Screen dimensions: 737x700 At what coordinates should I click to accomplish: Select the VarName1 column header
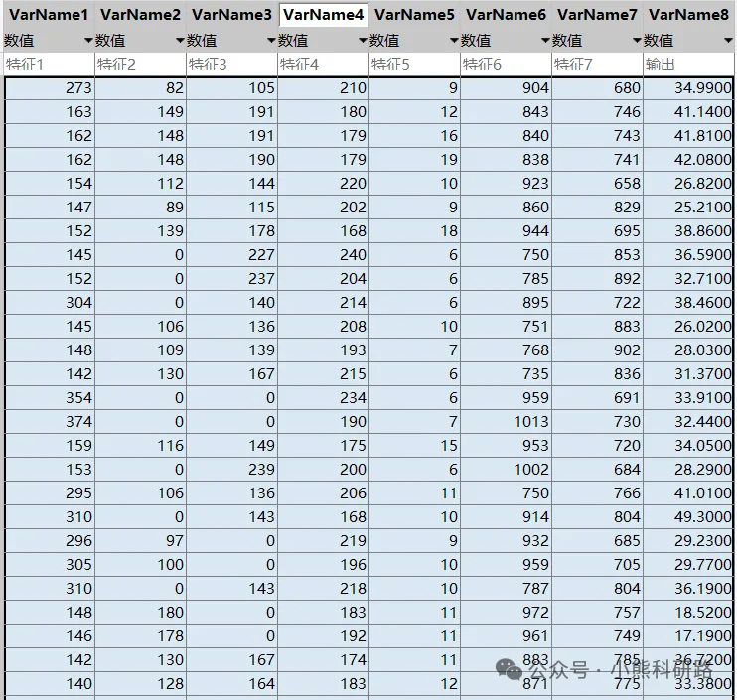[x=49, y=15]
